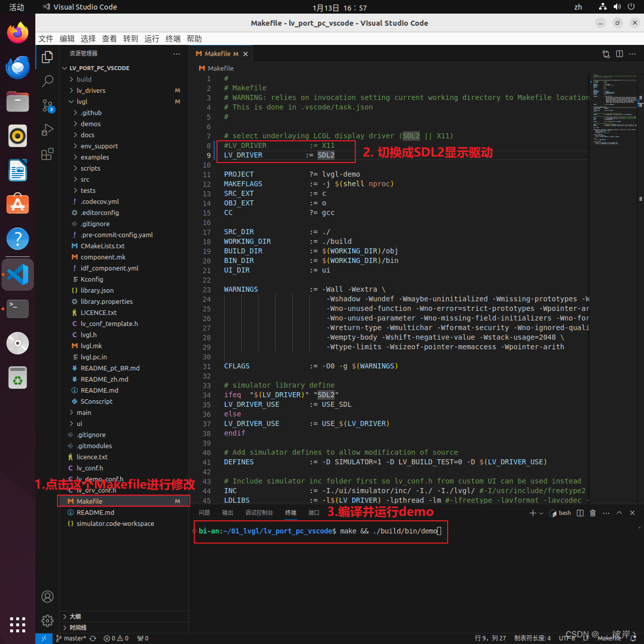Switch to the 输出 panel tab

pyautogui.click(x=228, y=513)
